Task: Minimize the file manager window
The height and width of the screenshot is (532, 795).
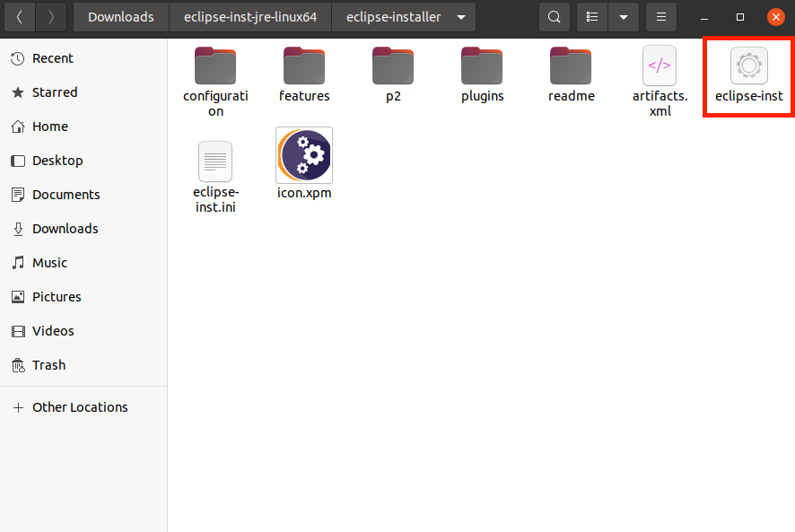Action: (x=703, y=17)
